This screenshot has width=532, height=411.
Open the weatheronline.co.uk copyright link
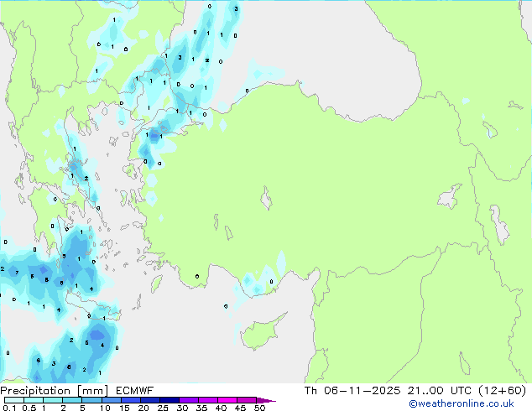pyautogui.click(x=461, y=403)
